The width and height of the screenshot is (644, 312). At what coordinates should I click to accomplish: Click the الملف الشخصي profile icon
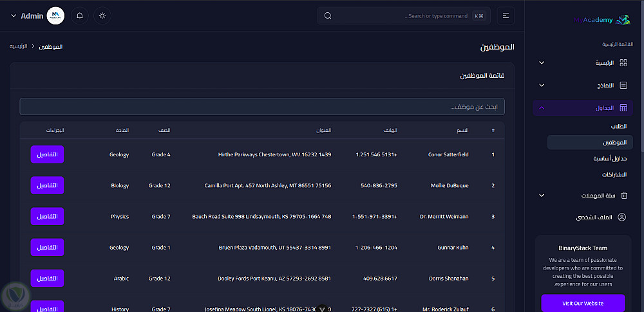[622, 217]
